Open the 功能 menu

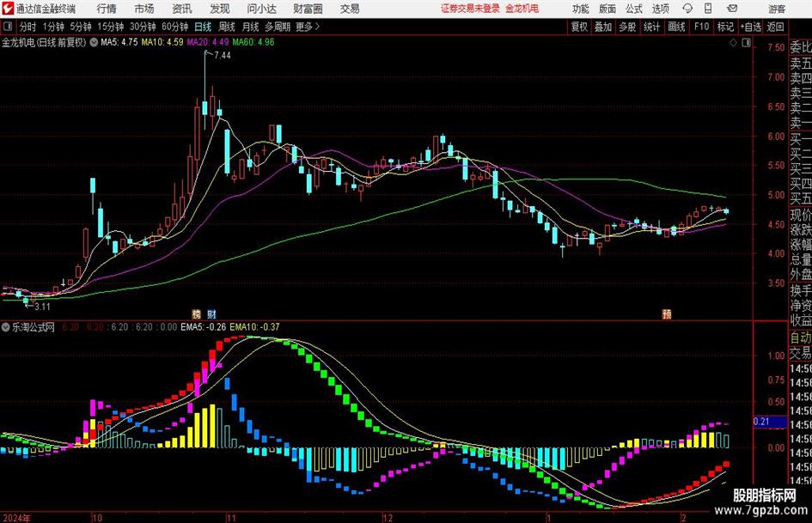(x=581, y=9)
